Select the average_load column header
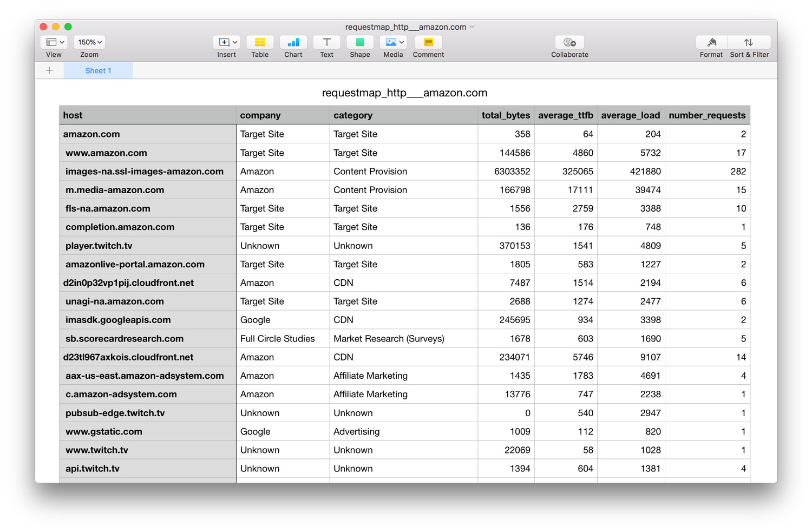The height and width of the screenshot is (532, 812). coord(631,115)
